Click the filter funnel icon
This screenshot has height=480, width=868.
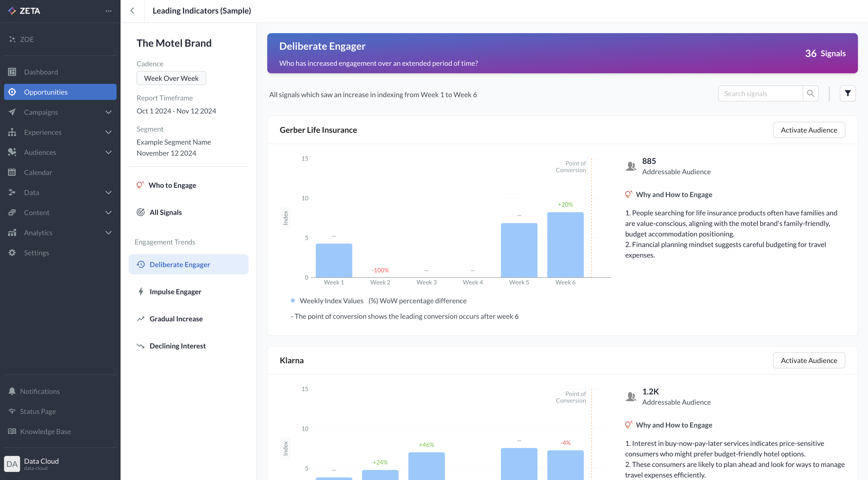pos(847,93)
